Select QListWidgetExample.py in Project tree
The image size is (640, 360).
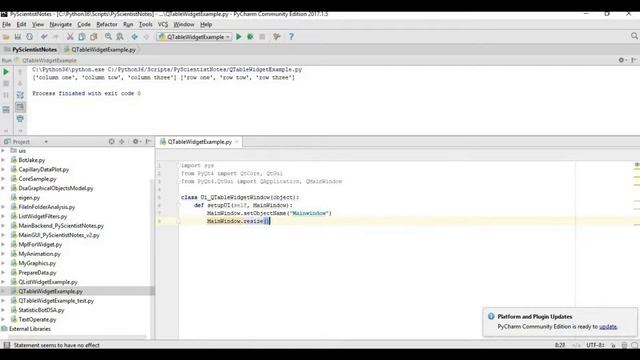coord(48,282)
